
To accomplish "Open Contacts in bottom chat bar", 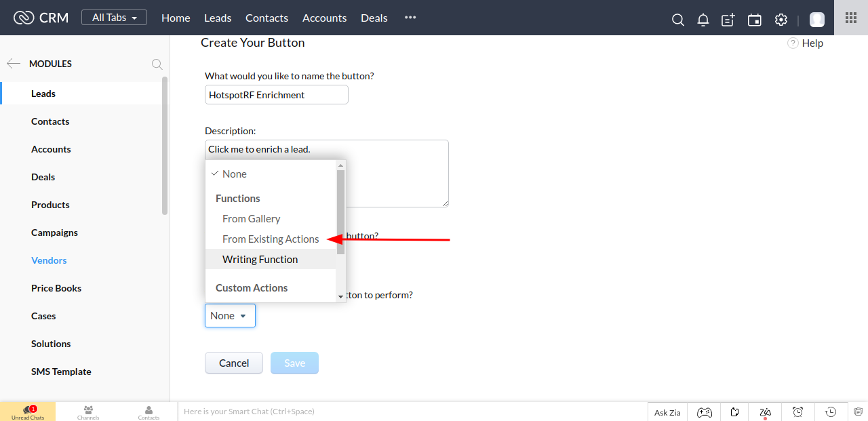I will pyautogui.click(x=149, y=412).
